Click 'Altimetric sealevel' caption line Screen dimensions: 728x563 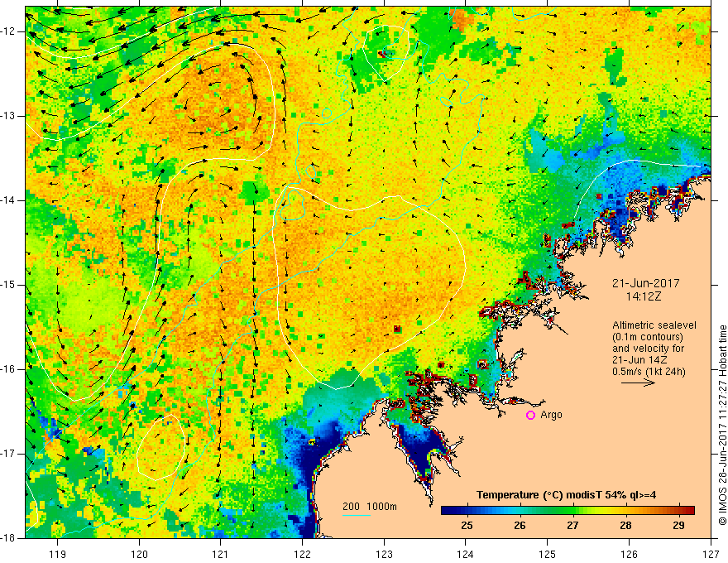pos(654,325)
